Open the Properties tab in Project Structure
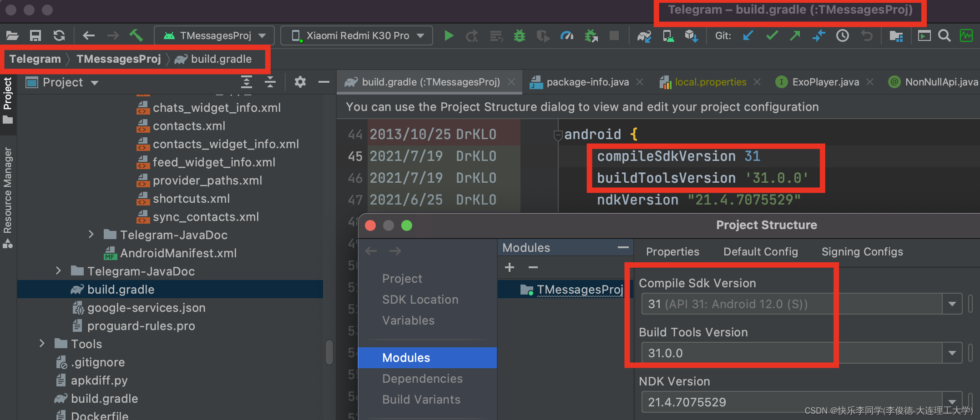This screenshot has height=420, width=980. click(672, 252)
